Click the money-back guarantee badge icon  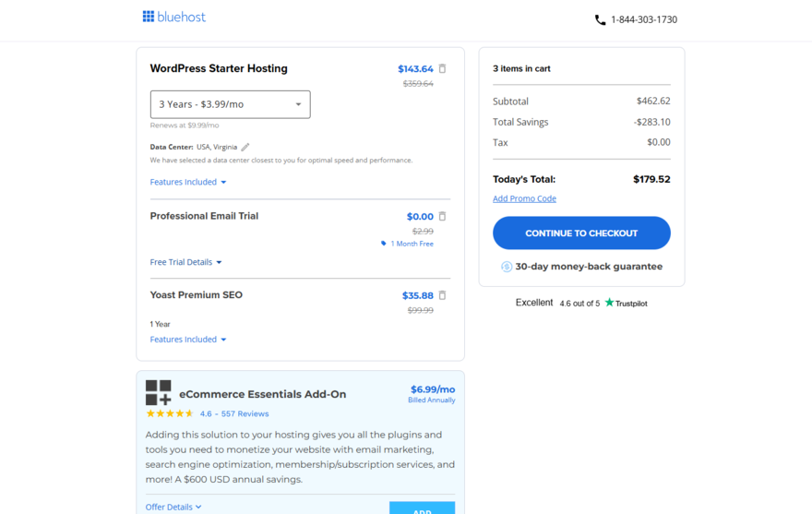507,267
